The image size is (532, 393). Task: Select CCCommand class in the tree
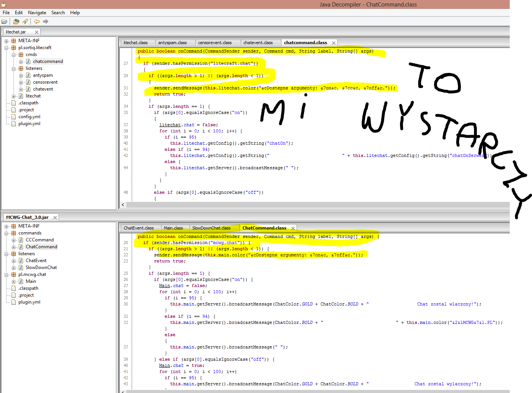click(40, 240)
